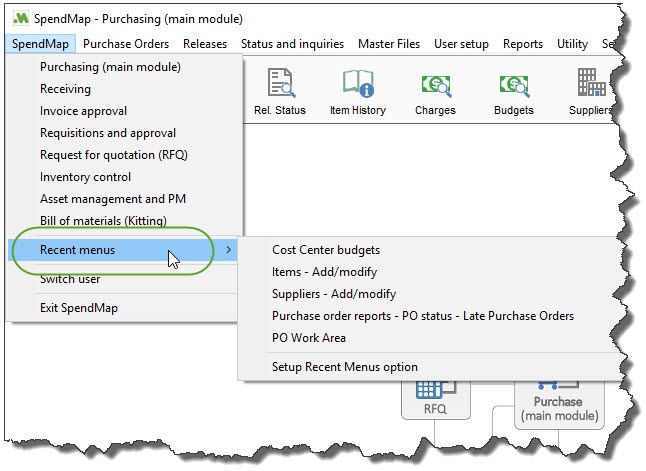Screen dimensions: 646x471
Task: Click the SpendMap logo in title bar
Action: pos(21,19)
